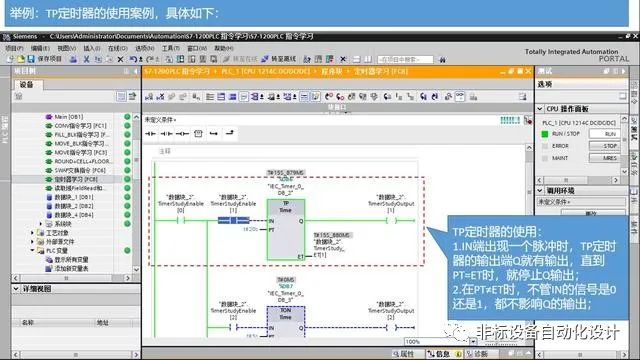Select the TON Time timer block
The image size is (640, 360).
[x=286, y=322]
